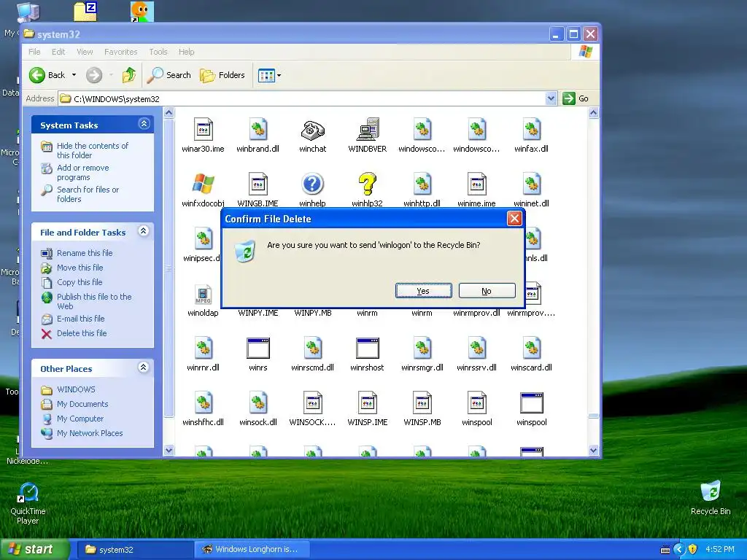Open the View menu
This screenshot has height=560, width=747.
(85, 52)
